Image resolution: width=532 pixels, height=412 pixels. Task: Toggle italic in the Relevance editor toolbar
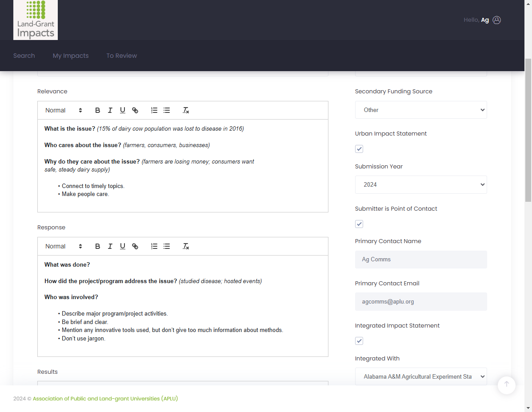[x=110, y=110]
